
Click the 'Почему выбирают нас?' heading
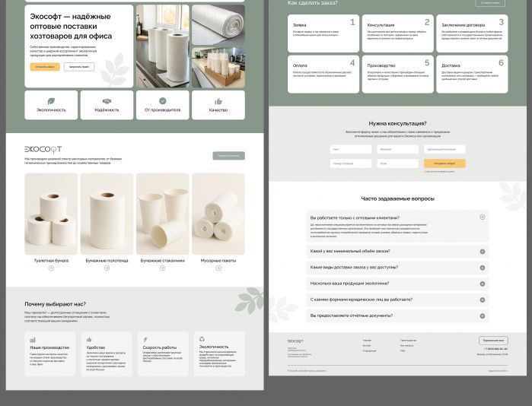tap(55, 304)
